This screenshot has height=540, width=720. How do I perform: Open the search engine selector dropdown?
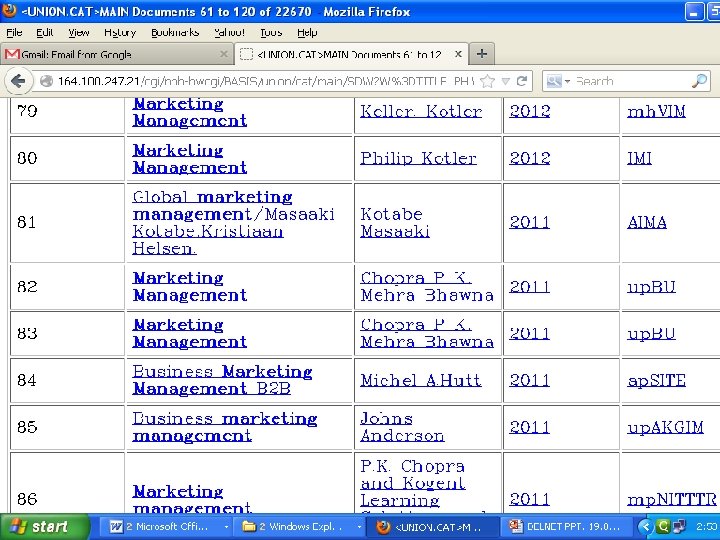click(x=558, y=81)
